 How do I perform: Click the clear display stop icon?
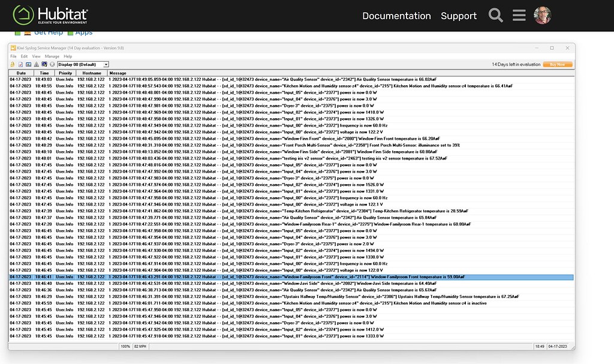point(52,64)
